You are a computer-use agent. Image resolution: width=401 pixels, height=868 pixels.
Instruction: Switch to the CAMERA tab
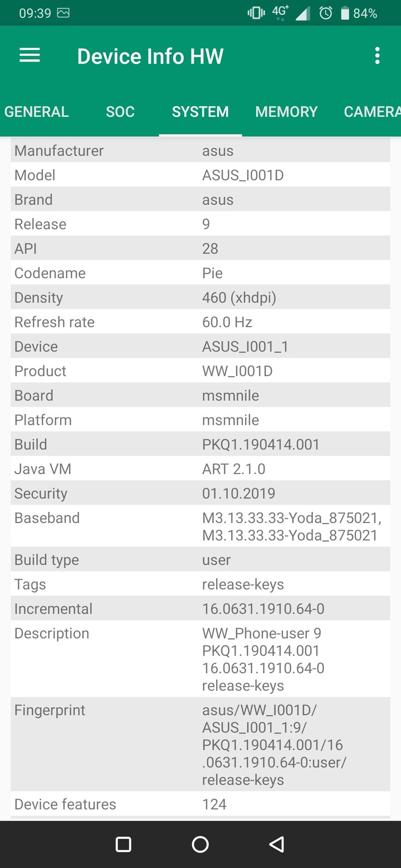pos(371,112)
